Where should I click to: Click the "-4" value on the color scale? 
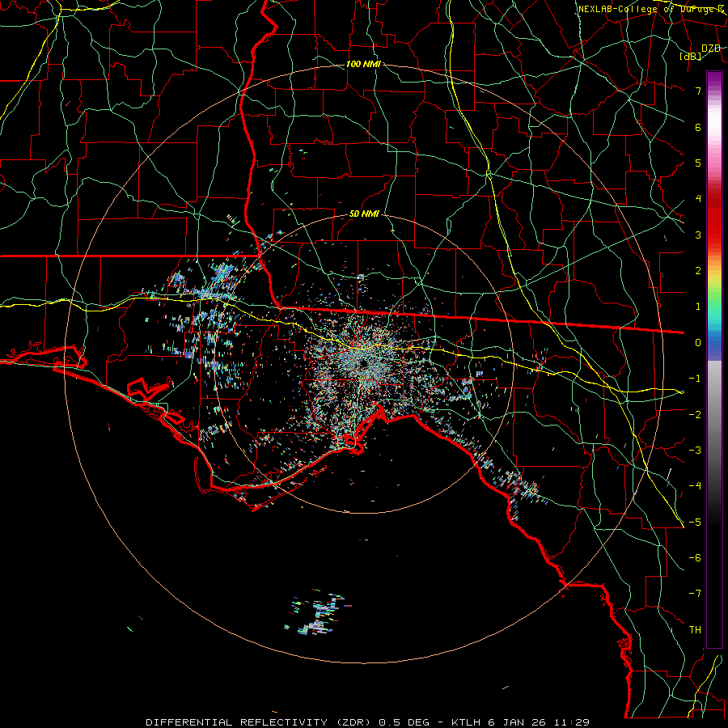click(695, 486)
